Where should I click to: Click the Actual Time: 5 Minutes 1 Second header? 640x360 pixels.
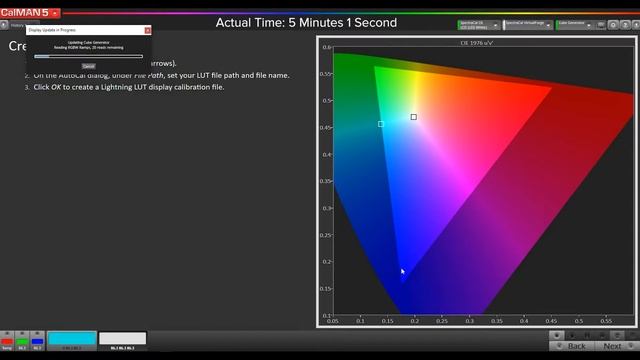[x=306, y=22]
